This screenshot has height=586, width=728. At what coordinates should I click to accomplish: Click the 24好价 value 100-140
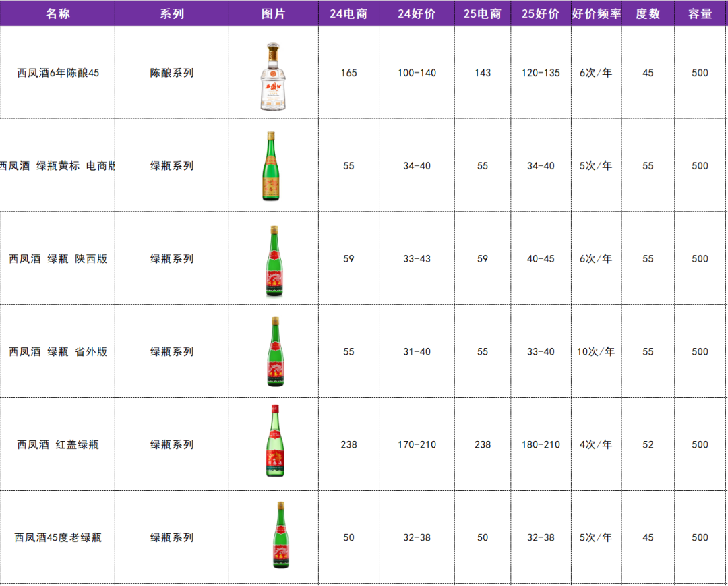point(417,73)
